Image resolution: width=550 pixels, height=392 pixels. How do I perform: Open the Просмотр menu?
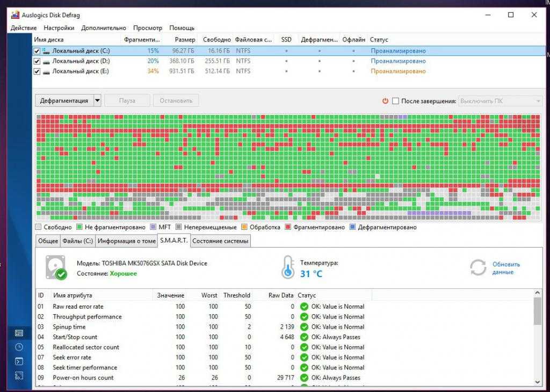pos(148,28)
